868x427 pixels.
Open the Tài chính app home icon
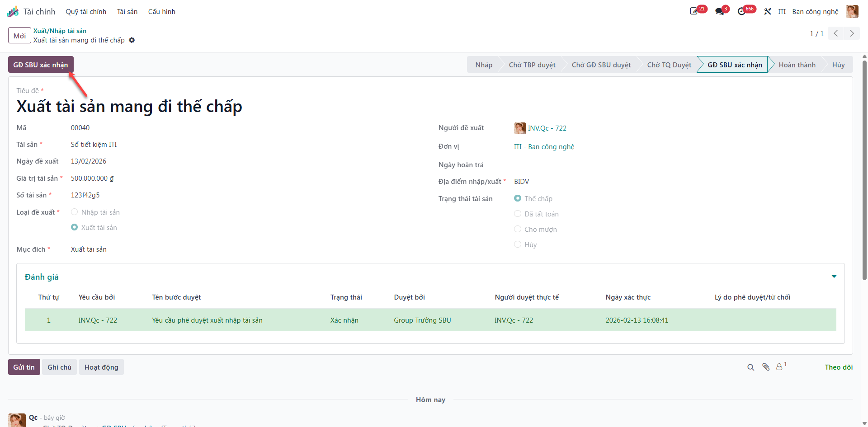(13, 12)
